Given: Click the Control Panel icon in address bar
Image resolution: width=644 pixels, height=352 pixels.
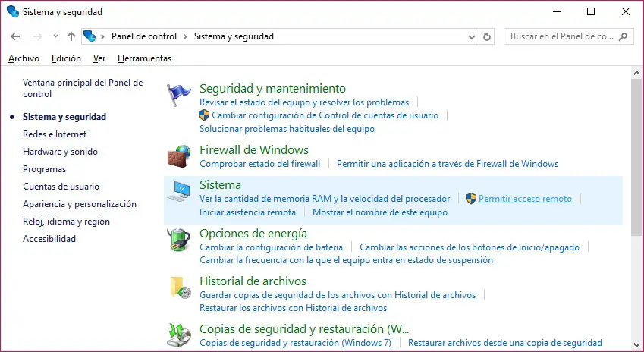Looking at the screenshot, I should 90,36.
